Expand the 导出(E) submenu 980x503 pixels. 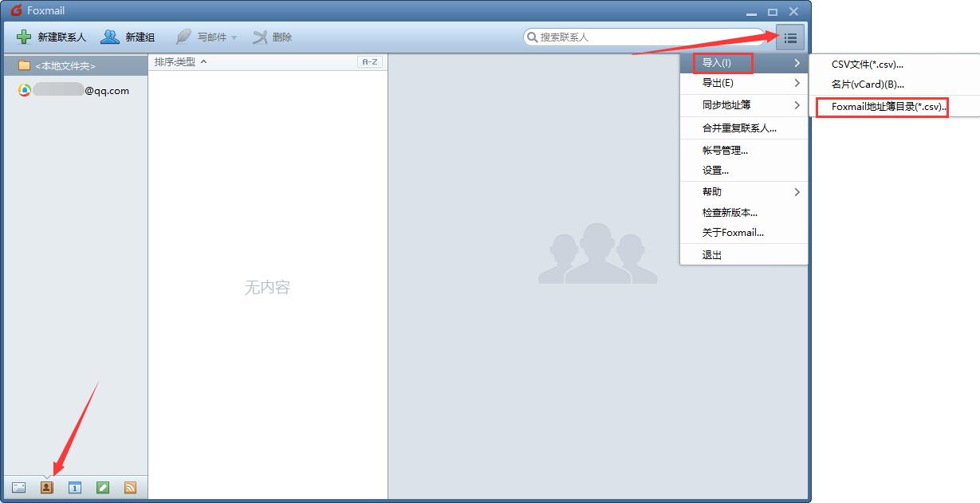(x=744, y=83)
